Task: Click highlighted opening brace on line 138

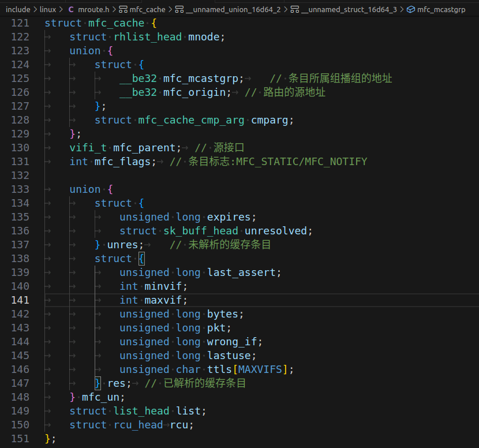Action: coord(141,259)
